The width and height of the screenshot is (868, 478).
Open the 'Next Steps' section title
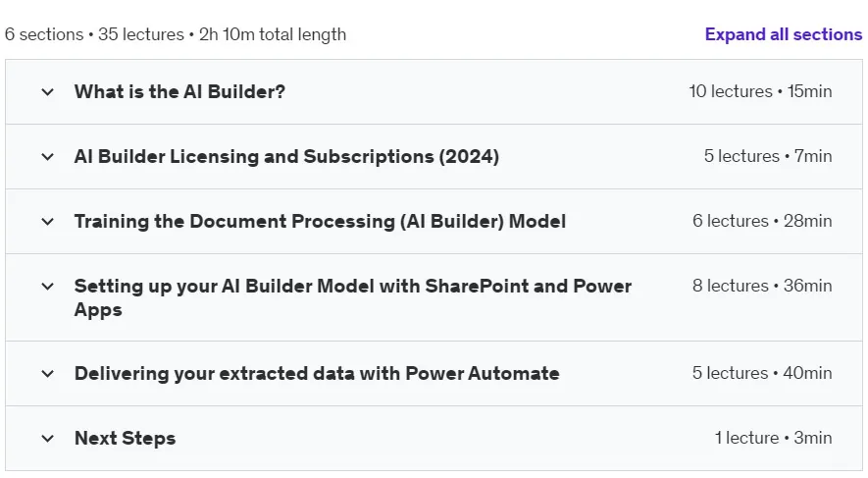coord(126,438)
